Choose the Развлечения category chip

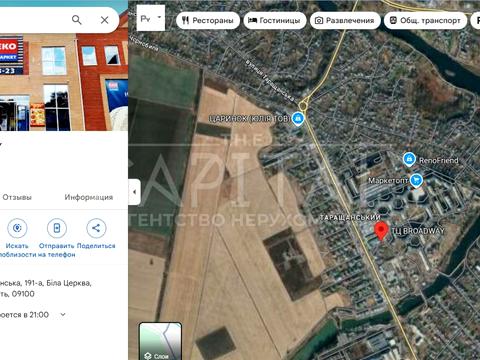point(345,21)
